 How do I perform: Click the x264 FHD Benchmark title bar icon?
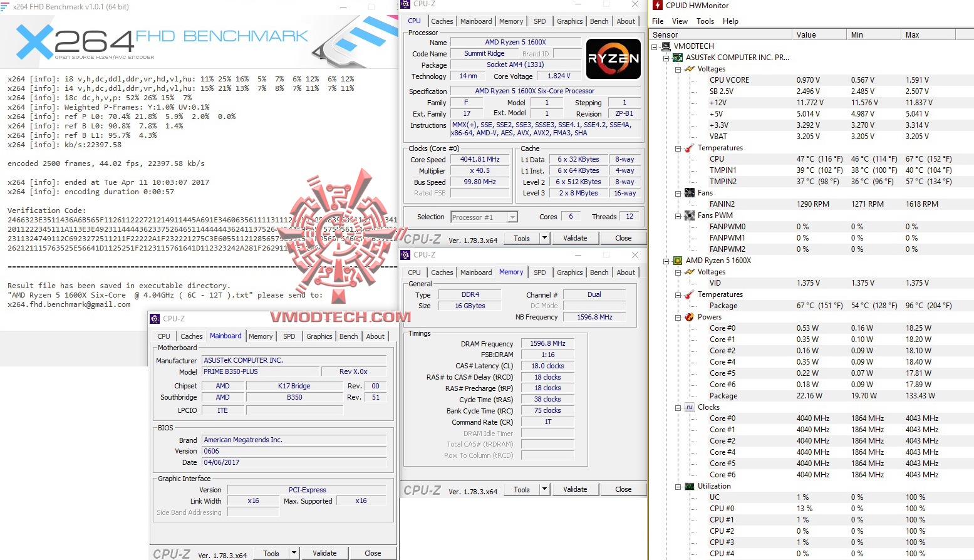coord(6,6)
